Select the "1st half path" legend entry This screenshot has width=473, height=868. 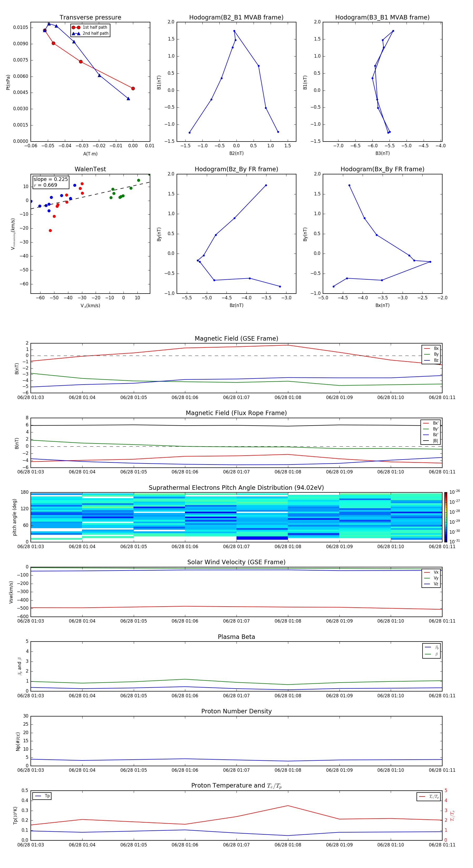coord(90,27)
